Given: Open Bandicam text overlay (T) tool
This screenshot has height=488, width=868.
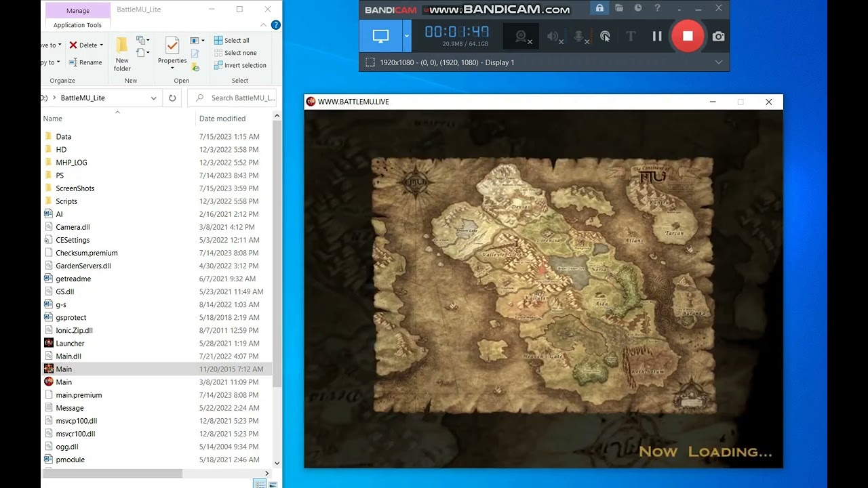Looking at the screenshot, I should point(631,37).
